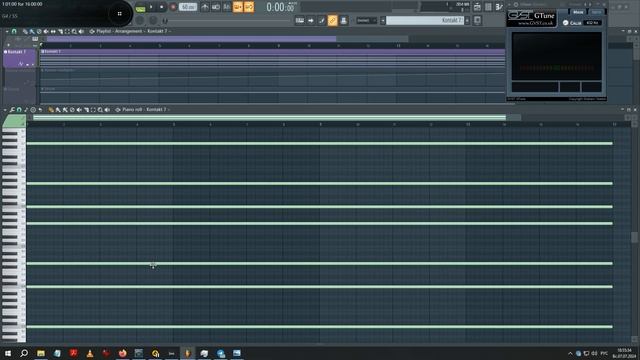The height and width of the screenshot is (360, 640).
Task: Toggle the orange multilink controllers icon
Action: click(333, 20)
